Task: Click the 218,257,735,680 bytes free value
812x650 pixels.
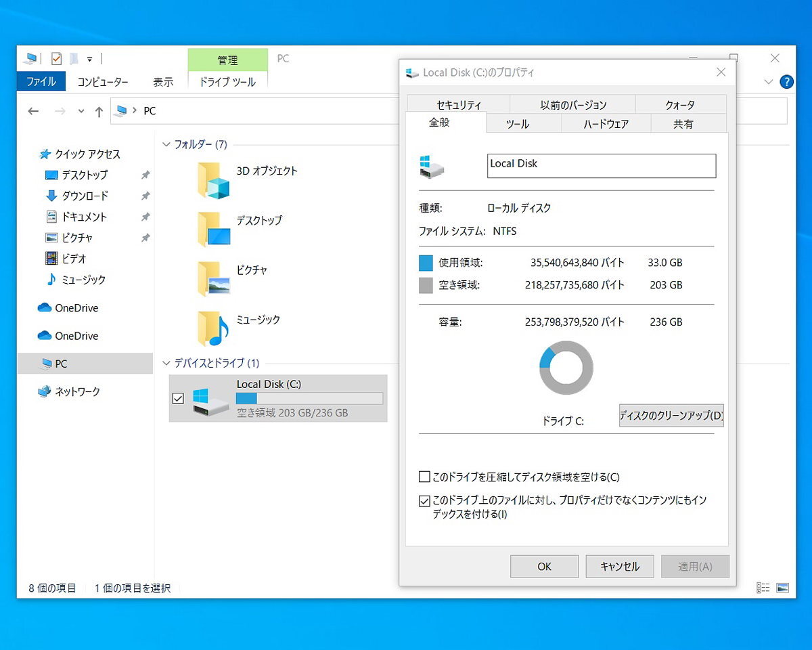Action: (574, 285)
